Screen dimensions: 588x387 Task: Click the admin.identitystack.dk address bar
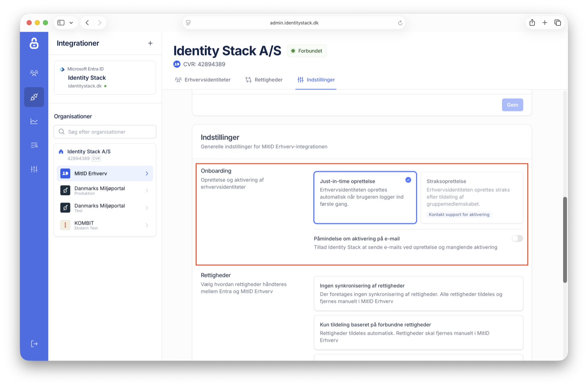coord(294,23)
